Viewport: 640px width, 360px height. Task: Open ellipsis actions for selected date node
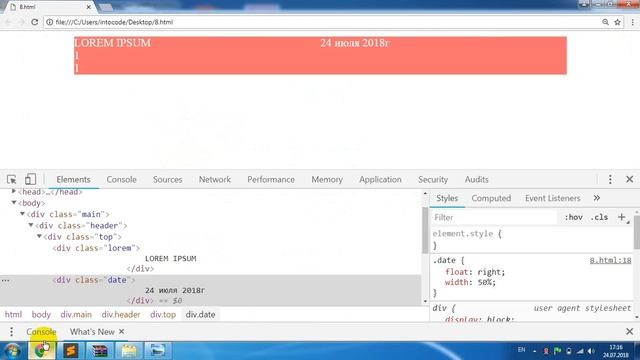tap(5, 280)
